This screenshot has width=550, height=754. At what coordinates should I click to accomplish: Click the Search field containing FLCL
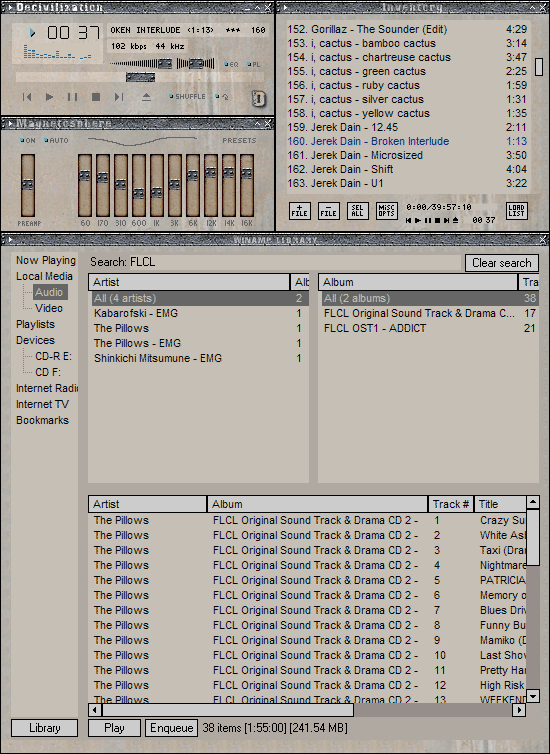(x=295, y=262)
